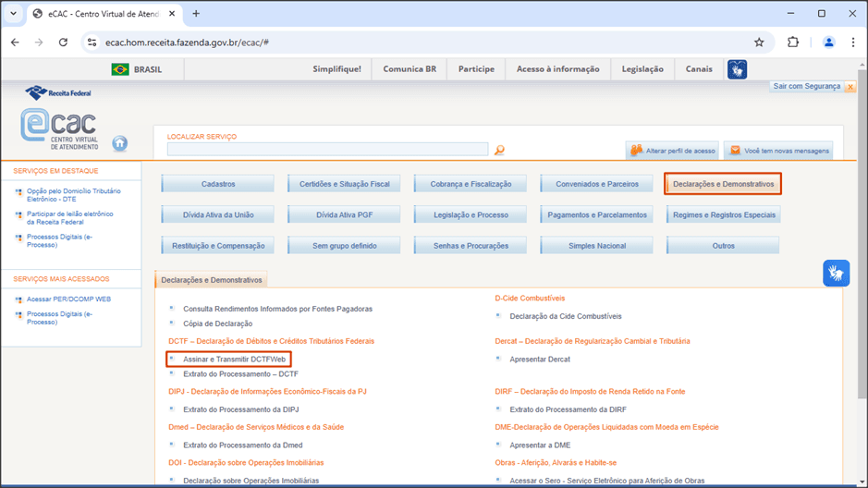
Task: Open Extrato do Processamento – DCTF link
Action: pyautogui.click(x=241, y=374)
